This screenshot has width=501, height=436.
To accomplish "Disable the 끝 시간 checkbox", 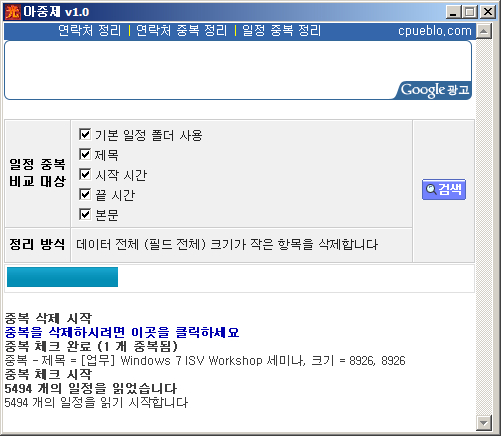I will pos(85,194).
